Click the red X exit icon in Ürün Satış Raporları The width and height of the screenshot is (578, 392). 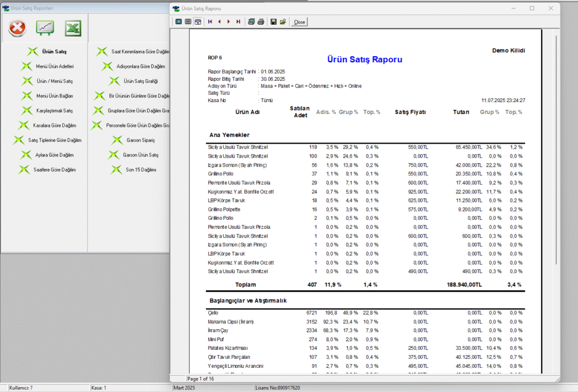pos(17,28)
